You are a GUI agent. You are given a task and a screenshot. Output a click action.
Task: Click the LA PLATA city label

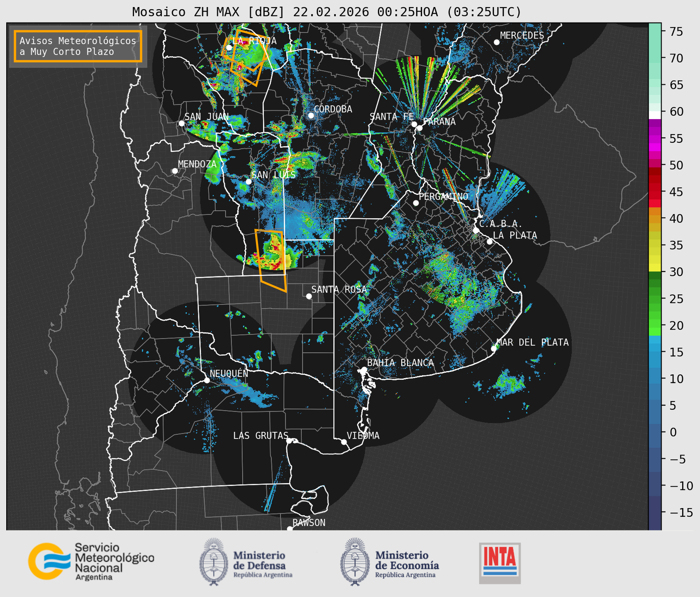[x=515, y=235]
